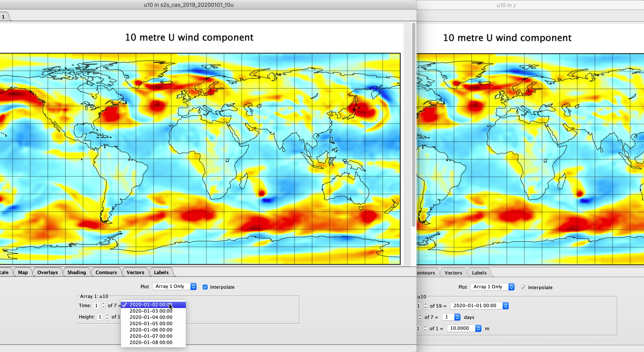
Task: Open the Overlays tab
Action: pos(47,272)
